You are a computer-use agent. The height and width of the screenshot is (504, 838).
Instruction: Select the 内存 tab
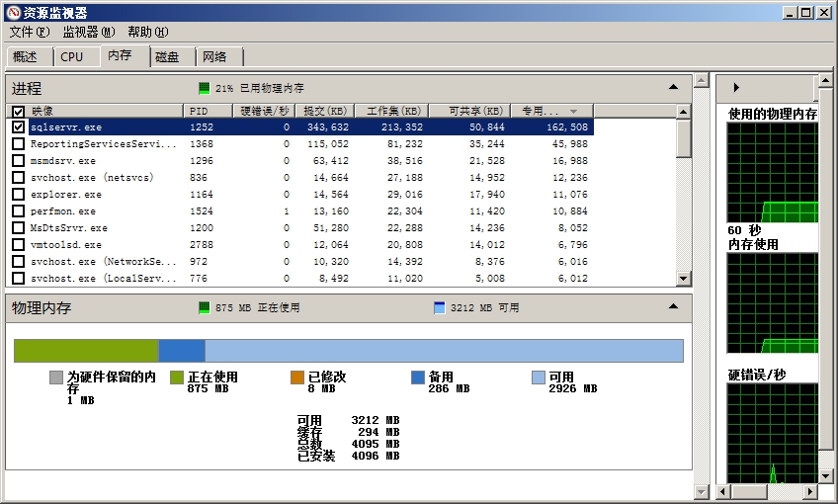click(125, 55)
